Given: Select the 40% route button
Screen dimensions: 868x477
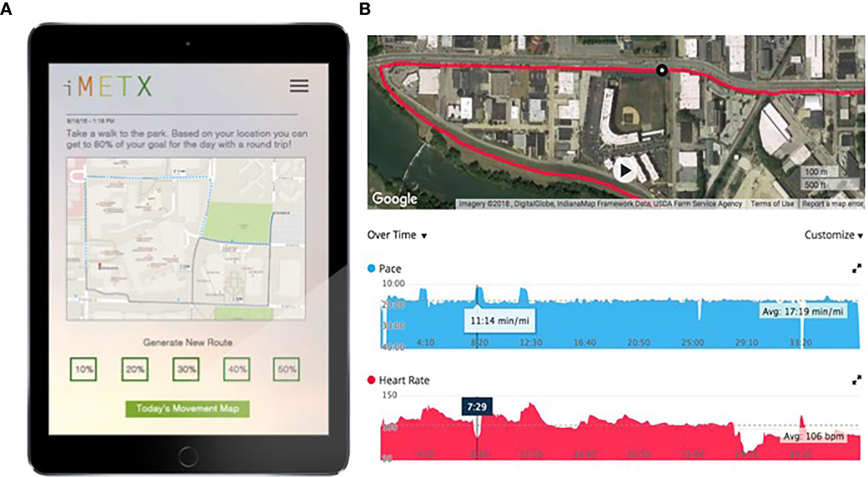Looking at the screenshot, I should pyautogui.click(x=237, y=370).
